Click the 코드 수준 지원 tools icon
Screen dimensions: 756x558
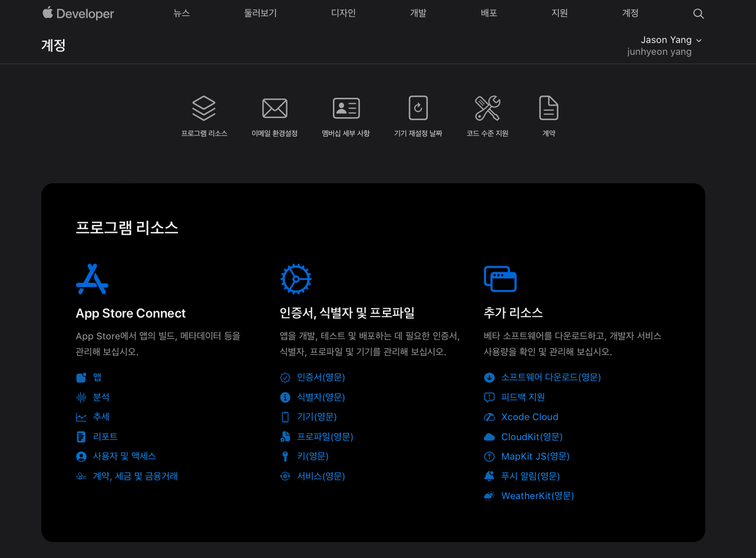tap(487, 108)
